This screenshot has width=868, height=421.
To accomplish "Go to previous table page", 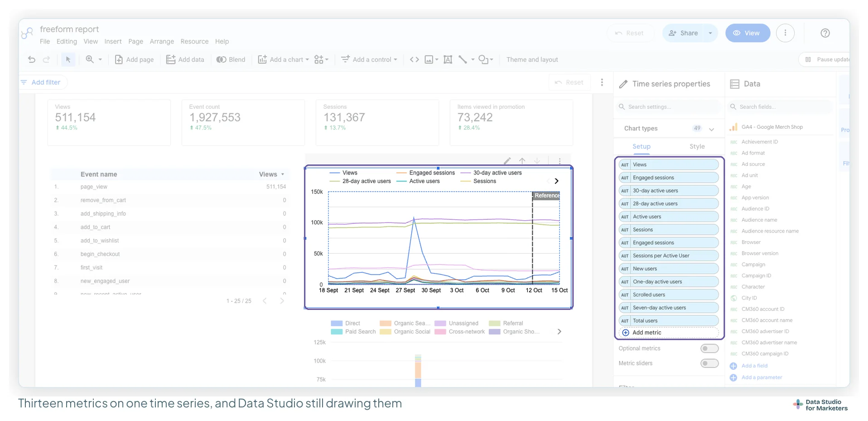I will (x=265, y=301).
